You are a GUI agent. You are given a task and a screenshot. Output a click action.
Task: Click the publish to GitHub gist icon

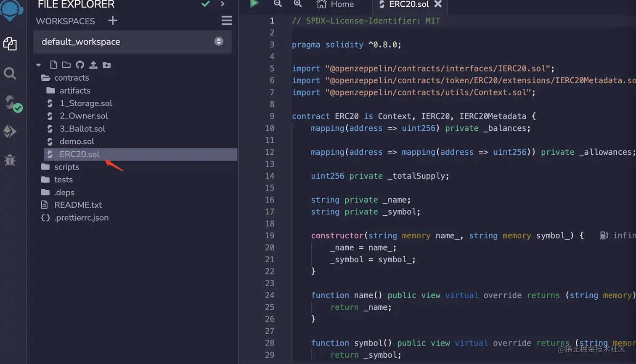[80, 65]
